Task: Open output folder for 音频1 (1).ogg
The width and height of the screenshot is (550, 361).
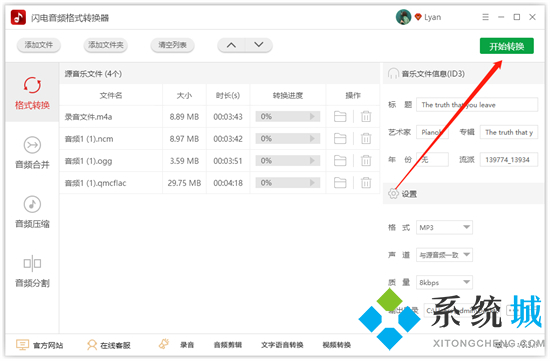Action: pyautogui.click(x=340, y=161)
